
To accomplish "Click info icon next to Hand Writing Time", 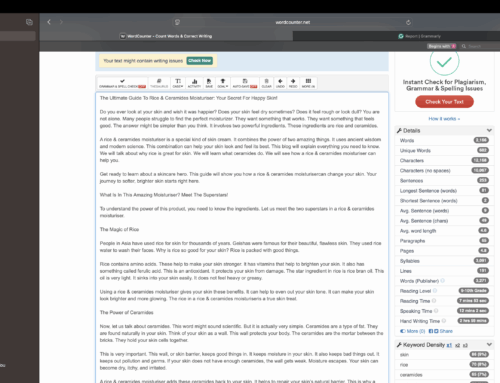I will (444, 321).
